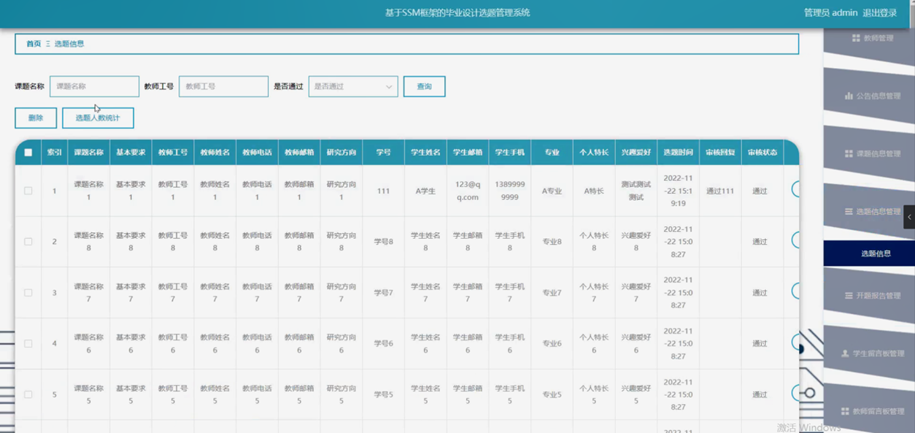Click the 学生手机 column header

(x=510, y=152)
